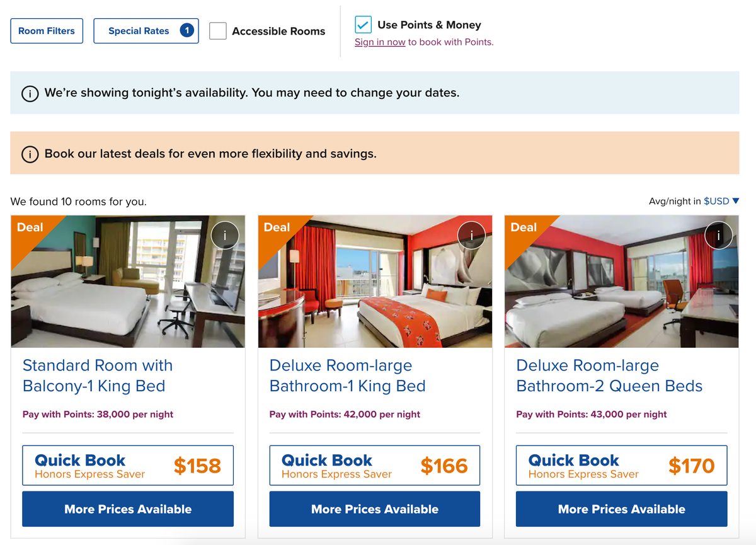Open Deluxe Room-large Bathroom-1 King Bed title
This screenshot has height=545, width=756.
(347, 376)
